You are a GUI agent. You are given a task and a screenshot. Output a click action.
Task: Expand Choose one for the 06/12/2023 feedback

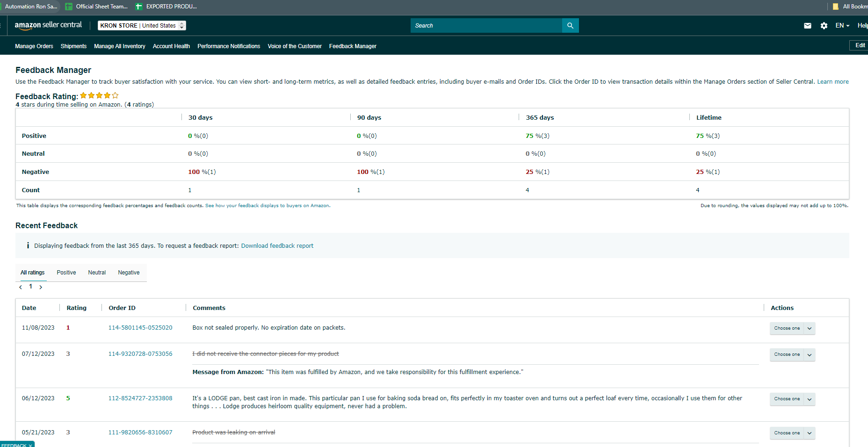click(x=792, y=399)
